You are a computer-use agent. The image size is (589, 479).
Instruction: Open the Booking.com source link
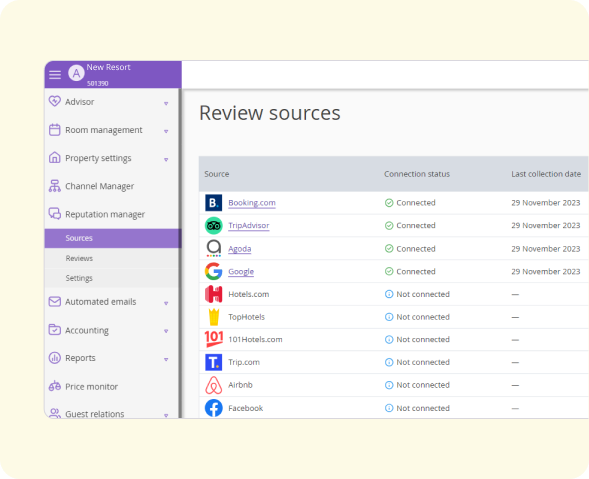click(252, 203)
